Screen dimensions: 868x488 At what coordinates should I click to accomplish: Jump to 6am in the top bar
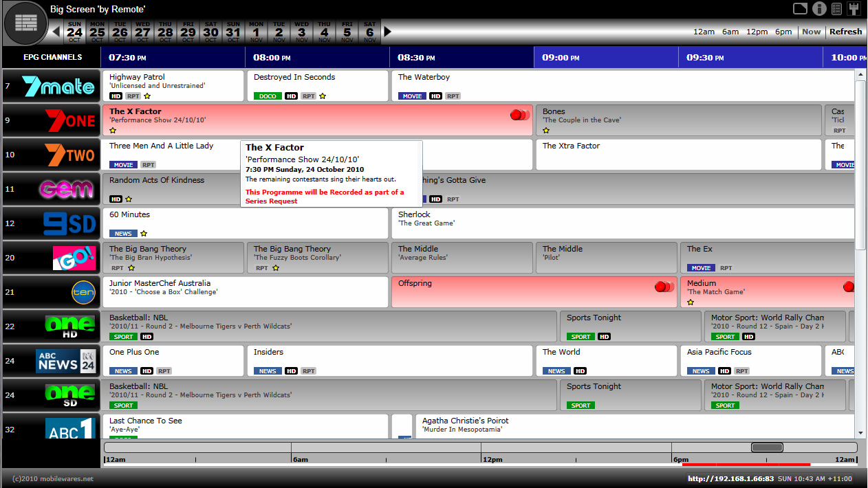730,32
